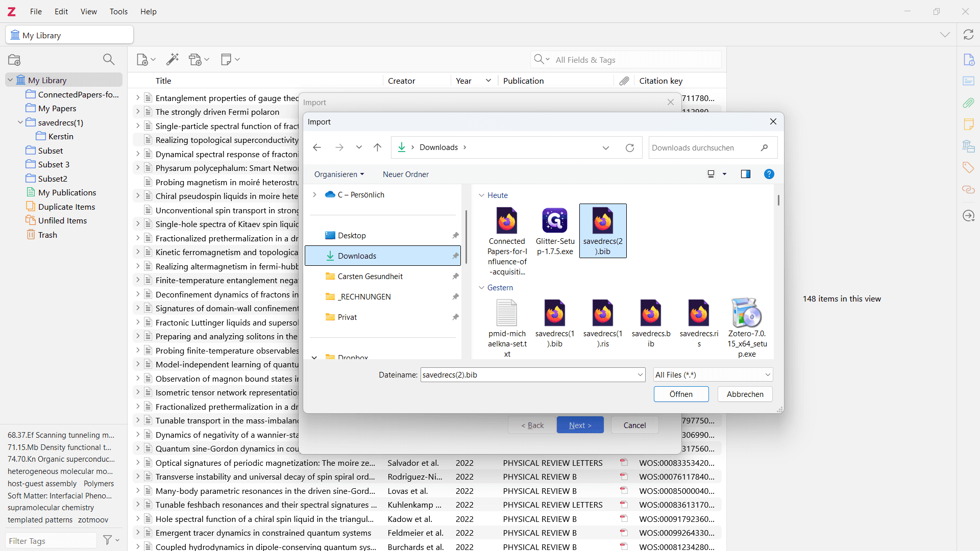Click Add Item by Identifier wand
The height and width of the screenshot is (551, 980).
point(173,60)
